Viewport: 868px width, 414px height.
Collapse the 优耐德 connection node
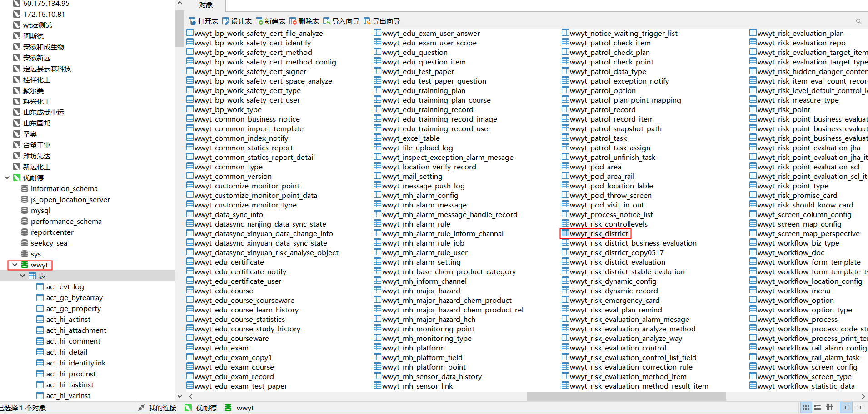[x=7, y=177]
